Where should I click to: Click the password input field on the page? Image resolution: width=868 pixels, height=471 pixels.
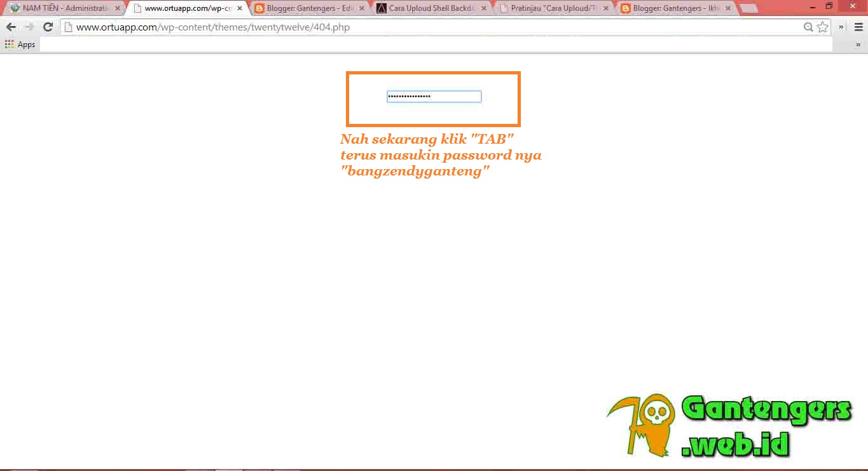tap(433, 96)
